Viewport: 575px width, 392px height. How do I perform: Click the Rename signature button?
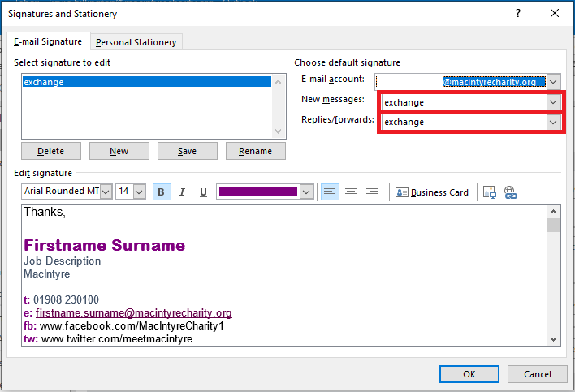(x=255, y=151)
